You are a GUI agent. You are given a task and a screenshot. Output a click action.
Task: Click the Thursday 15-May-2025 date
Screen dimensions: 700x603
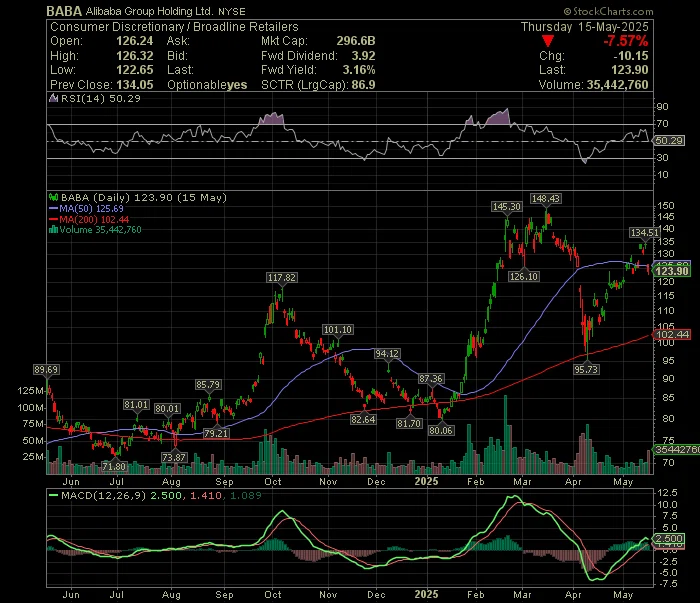pos(585,27)
